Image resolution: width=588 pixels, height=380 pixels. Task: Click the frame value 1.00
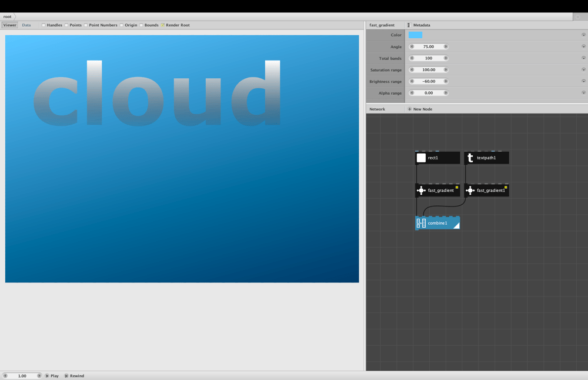click(x=22, y=375)
